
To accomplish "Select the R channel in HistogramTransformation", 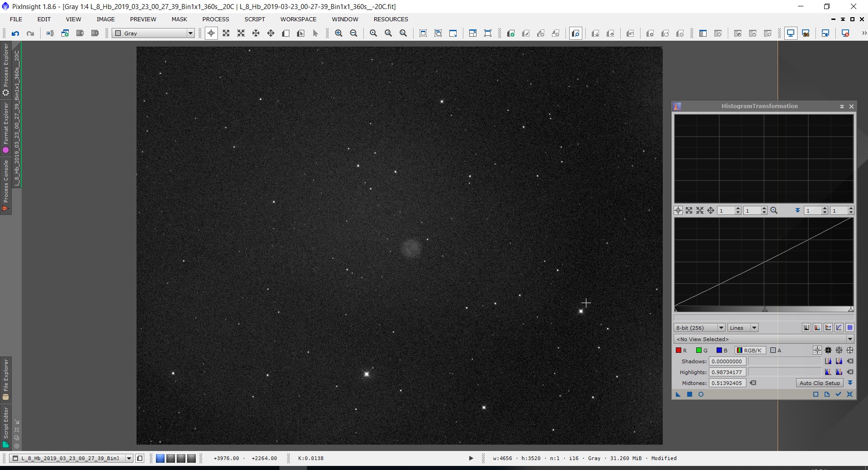I will click(681, 350).
